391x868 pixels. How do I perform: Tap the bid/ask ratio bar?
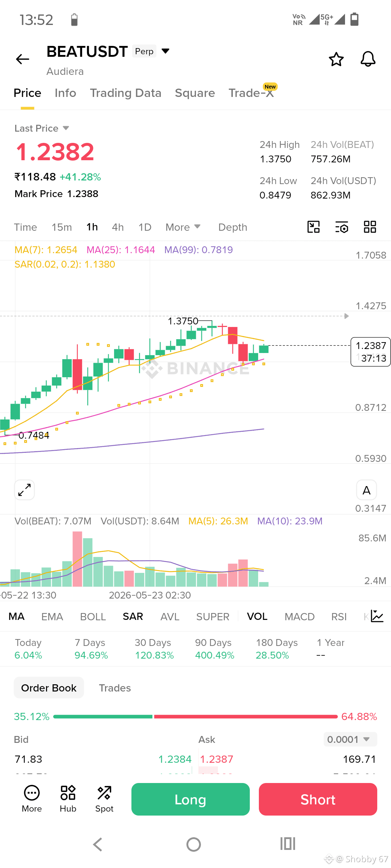tap(195, 716)
